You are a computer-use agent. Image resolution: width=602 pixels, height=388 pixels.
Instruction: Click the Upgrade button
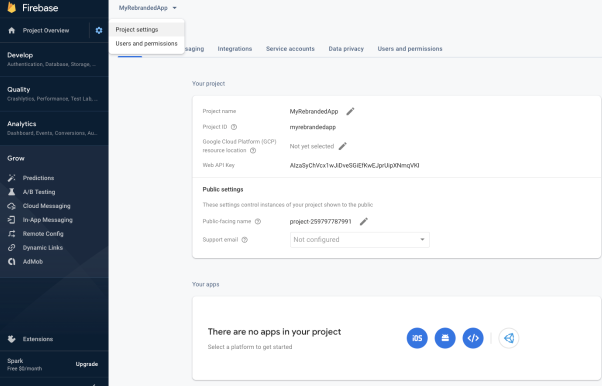click(x=87, y=364)
